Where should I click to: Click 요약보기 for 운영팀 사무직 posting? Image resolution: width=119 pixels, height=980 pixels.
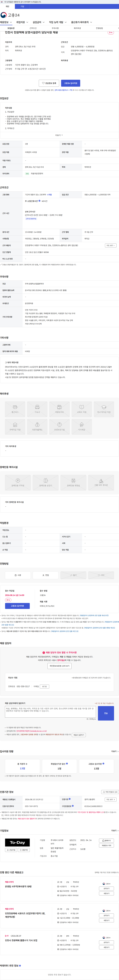(x=106, y=888)
